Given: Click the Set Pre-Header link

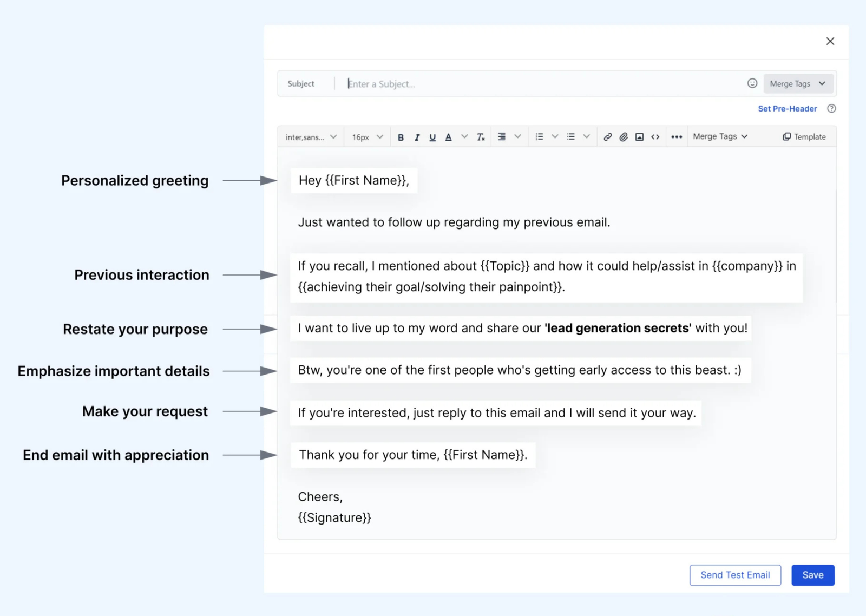Looking at the screenshot, I should [x=787, y=109].
